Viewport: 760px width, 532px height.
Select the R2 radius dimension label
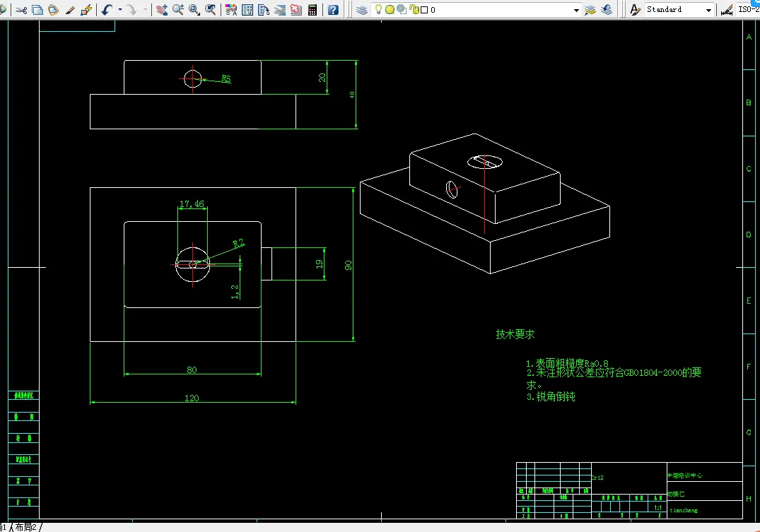(238, 243)
